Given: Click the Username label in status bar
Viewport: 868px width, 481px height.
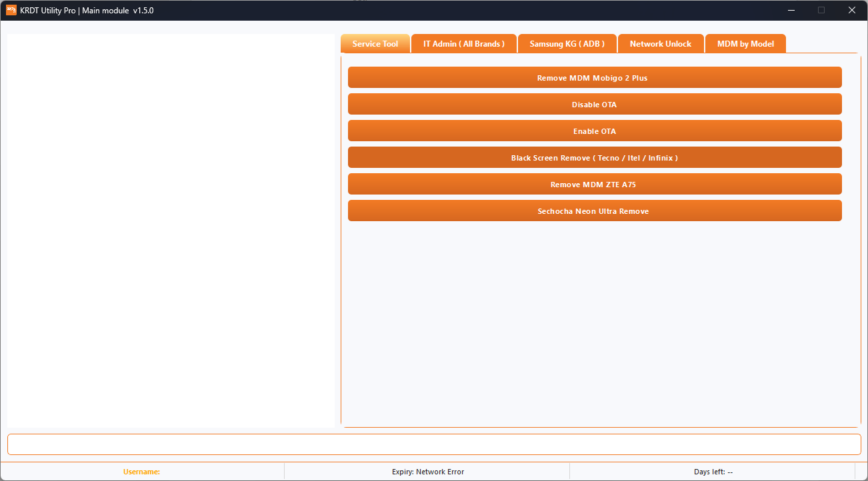Looking at the screenshot, I should [141, 472].
